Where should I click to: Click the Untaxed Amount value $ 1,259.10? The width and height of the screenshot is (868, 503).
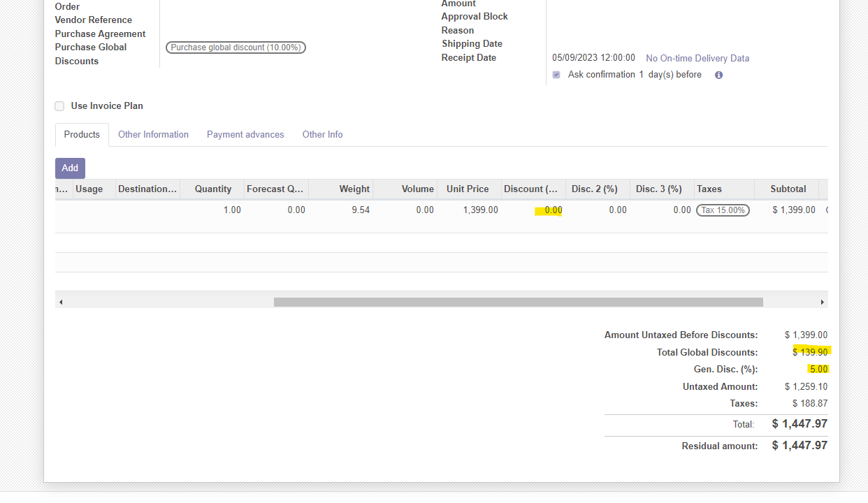pyautogui.click(x=806, y=386)
